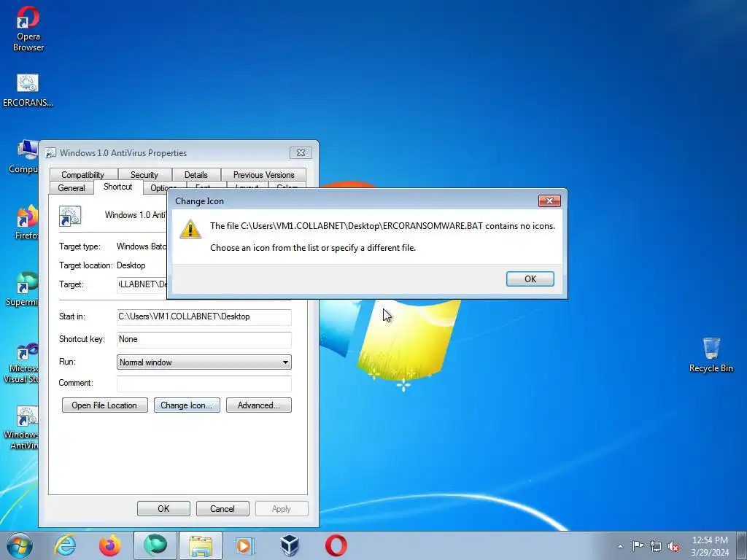This screenshot has height=560, width=747.
Task: Show hidden system tray icons arrow
Action: tap(620, 546)
